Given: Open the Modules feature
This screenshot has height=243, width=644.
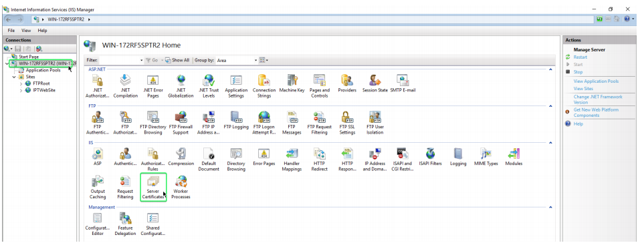Looking at the screenshot, I should (514, 156).
